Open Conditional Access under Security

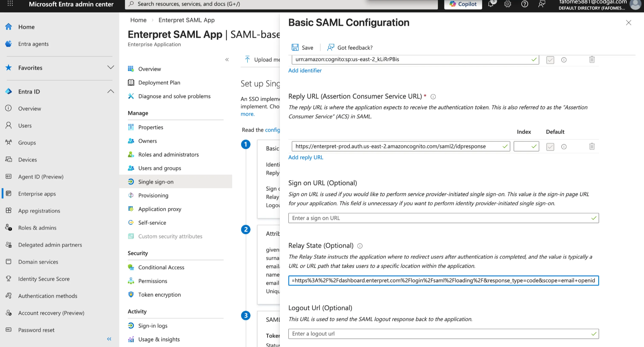coord(161,267)
